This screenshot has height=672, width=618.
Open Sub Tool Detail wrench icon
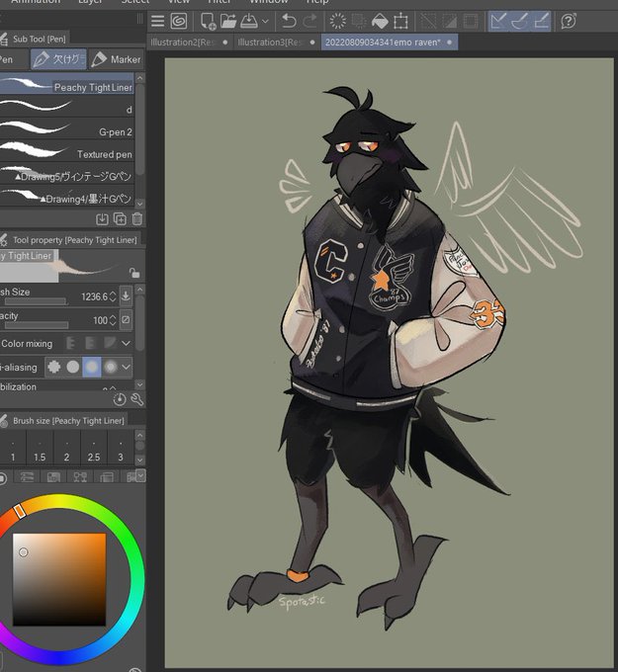coord(136,399)
